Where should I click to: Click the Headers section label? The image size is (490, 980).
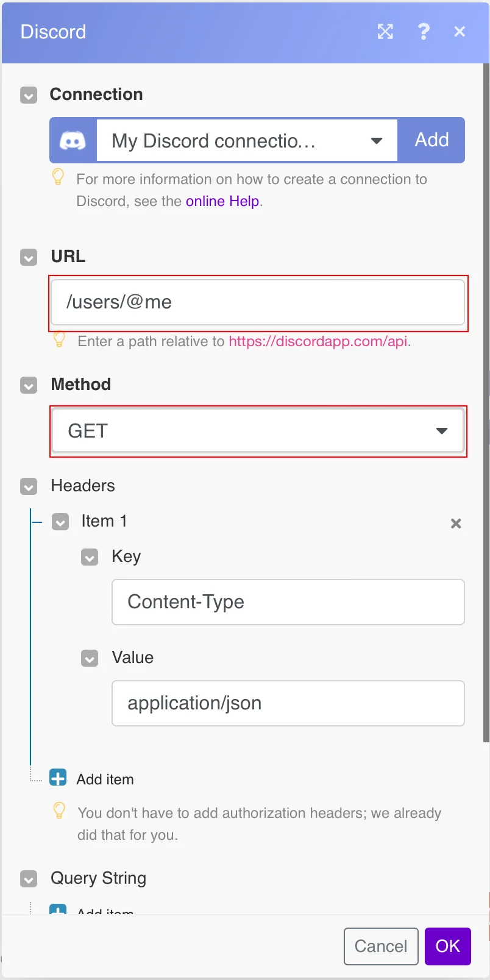coord(83,486)
